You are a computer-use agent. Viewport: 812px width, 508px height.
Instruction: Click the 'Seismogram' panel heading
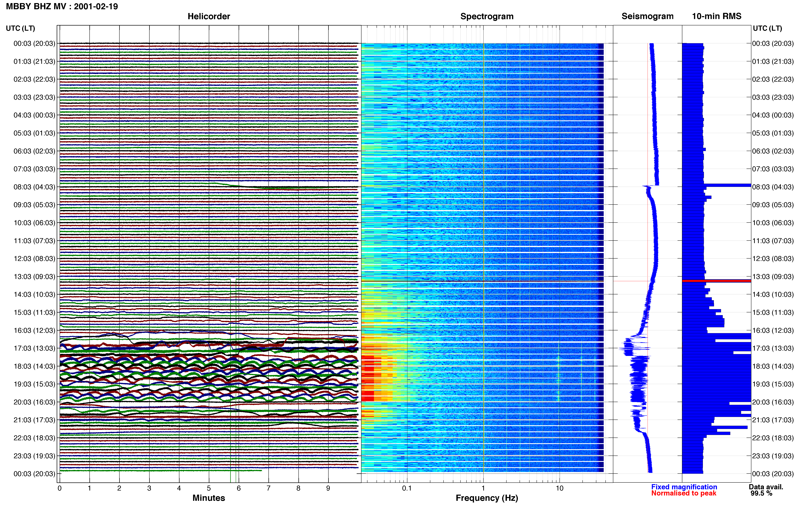pyautogui.click(x=647, y=16)
